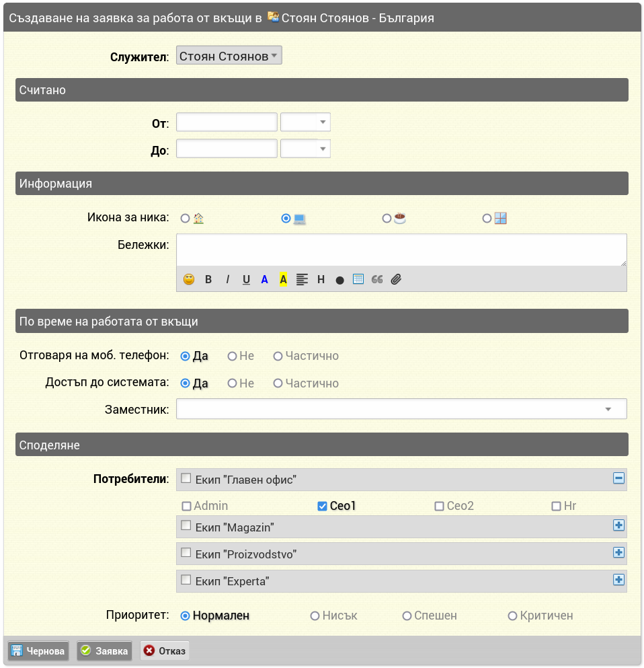Insert a table into the notes
This screenshot has width=644, height=668.
tap(358, 279)
